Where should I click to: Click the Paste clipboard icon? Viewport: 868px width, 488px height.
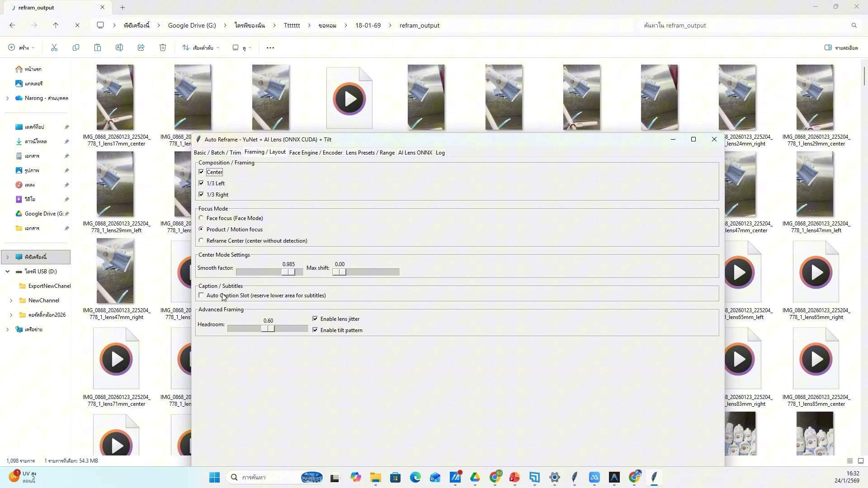click(98, 48)
